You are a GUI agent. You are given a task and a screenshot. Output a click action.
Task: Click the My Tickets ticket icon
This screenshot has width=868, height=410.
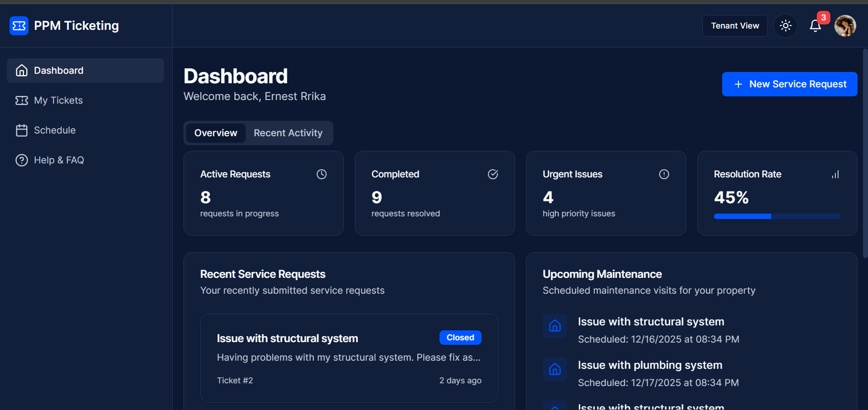22,100
